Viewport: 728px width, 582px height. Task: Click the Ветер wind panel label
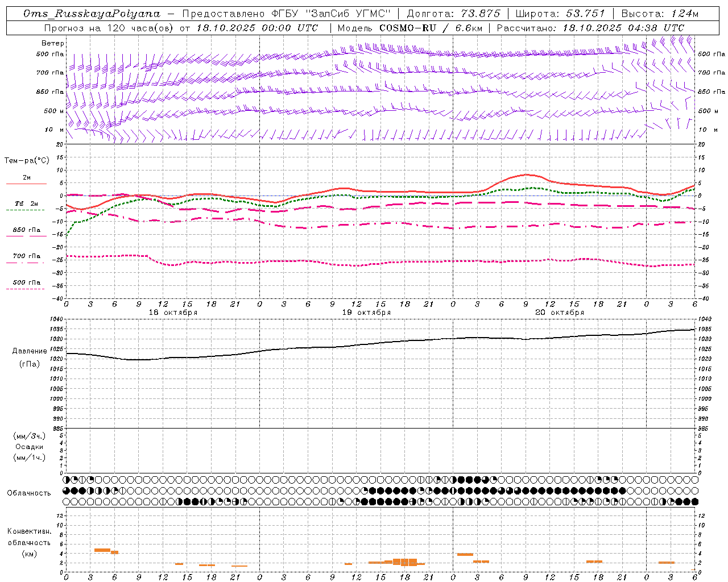click(x=53, y=43)
